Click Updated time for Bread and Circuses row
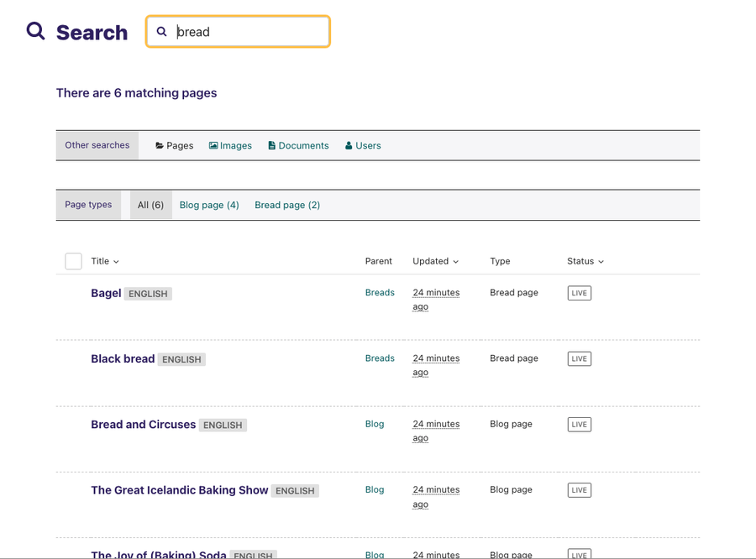The image size is (756, 559). tap(436, 431)
